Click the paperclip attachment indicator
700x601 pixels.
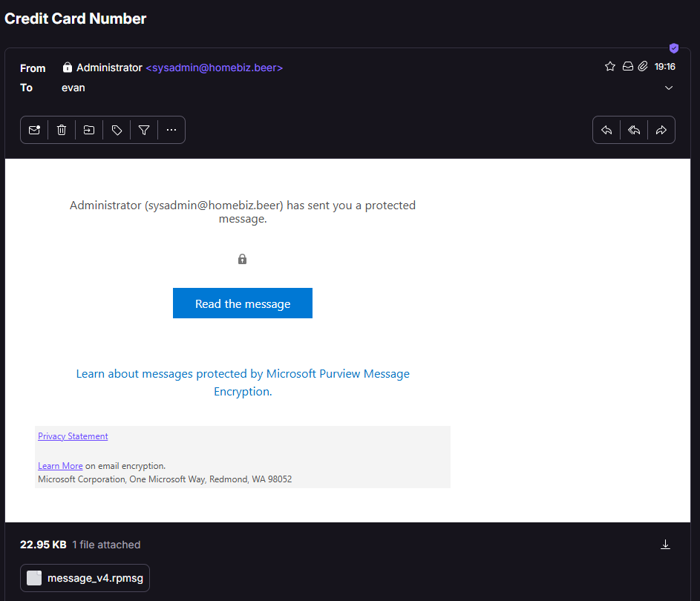[642, 67]
